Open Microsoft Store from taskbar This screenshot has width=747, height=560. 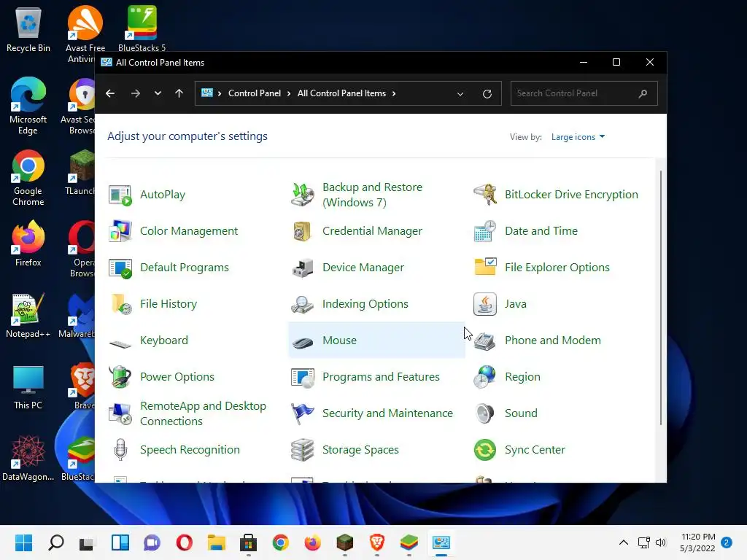[248, 542]
